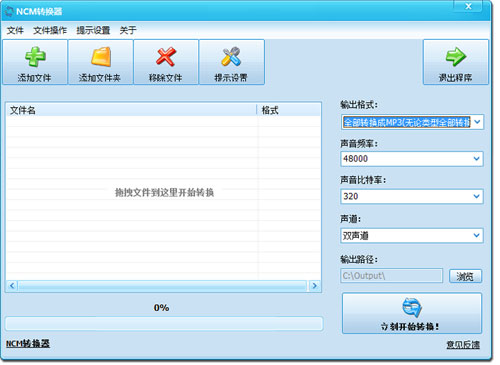Open the 提示设置 menu
Image resolution: width=500 pixels, height=365 pixels.
[93, 30]
